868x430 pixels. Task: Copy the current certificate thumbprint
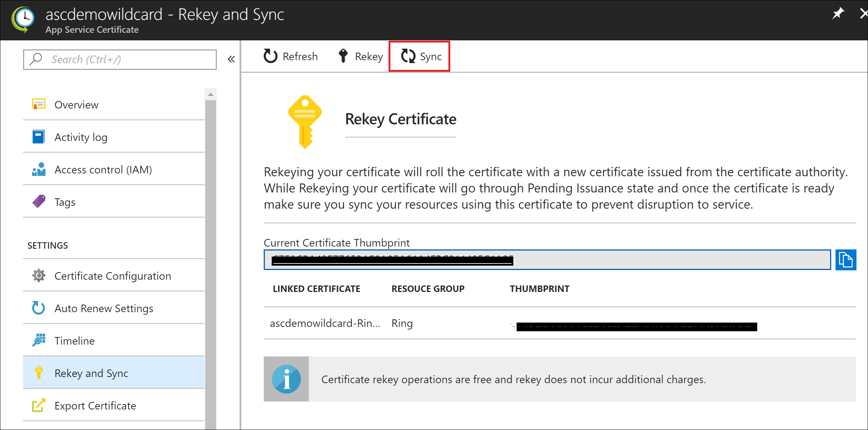(x=845, y=260)
